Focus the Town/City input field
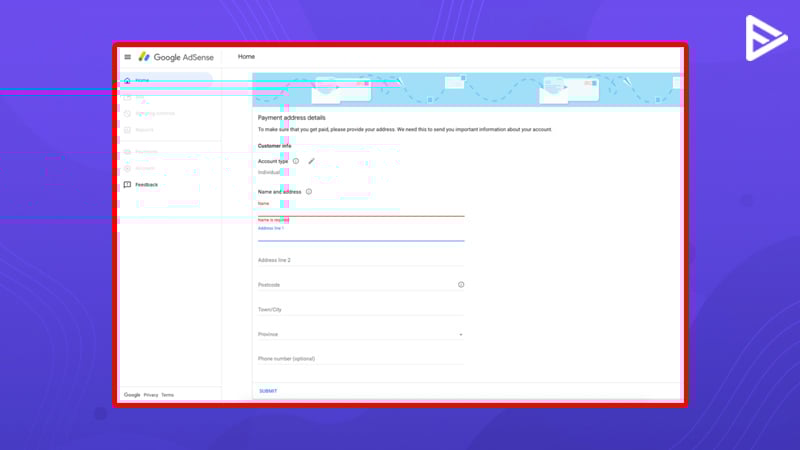 pos(361,310)
